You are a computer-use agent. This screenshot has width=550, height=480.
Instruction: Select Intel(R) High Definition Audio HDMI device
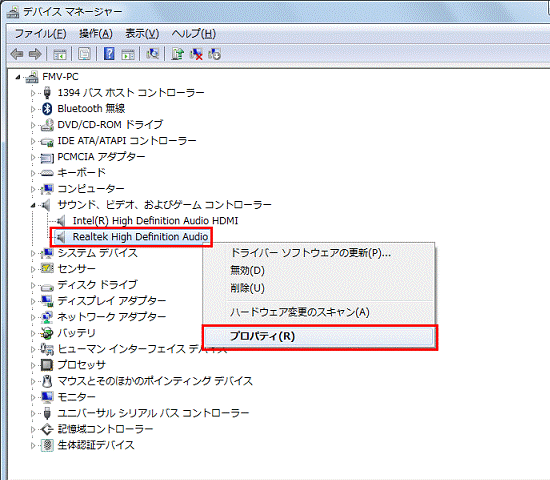(x=155, y=221)
